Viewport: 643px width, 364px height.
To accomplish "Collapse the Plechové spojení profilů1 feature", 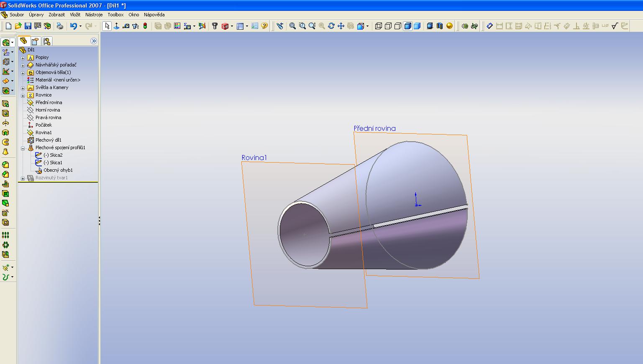I will pos(23,148).
